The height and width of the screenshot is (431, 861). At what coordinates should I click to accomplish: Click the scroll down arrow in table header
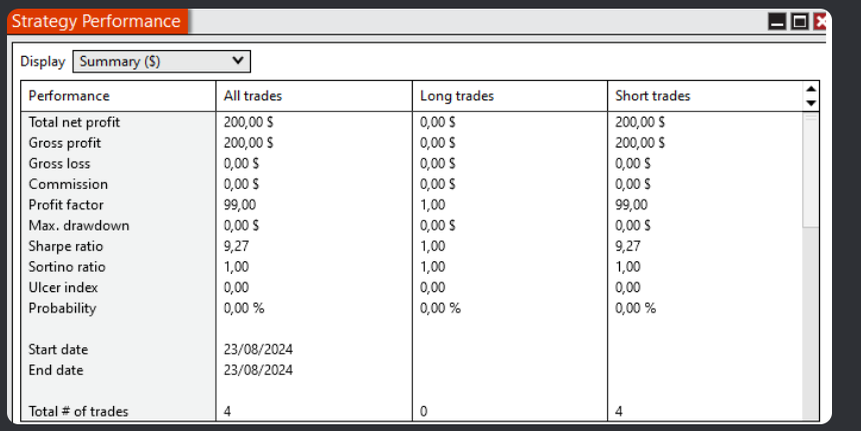(811, 102)
